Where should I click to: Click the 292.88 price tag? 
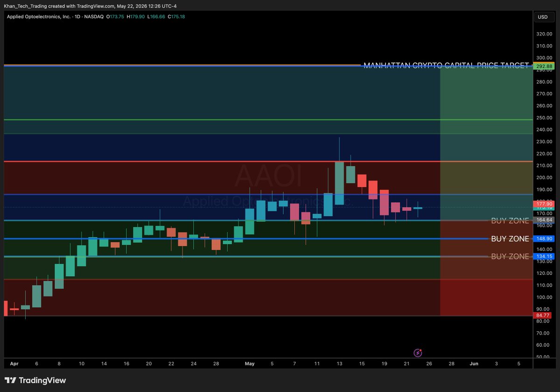click(x=544, y=66)
